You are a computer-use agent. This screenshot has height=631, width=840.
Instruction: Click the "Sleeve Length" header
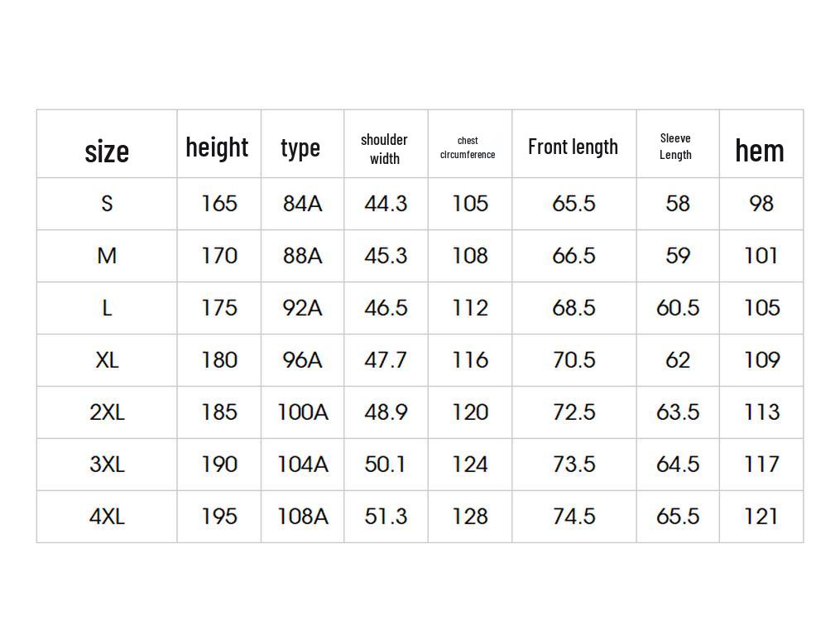tap(675, 147)
